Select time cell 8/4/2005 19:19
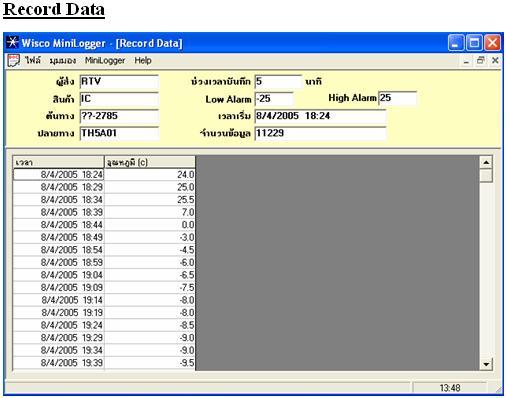Viewport: 506px width, 398px height. point(59,313)
